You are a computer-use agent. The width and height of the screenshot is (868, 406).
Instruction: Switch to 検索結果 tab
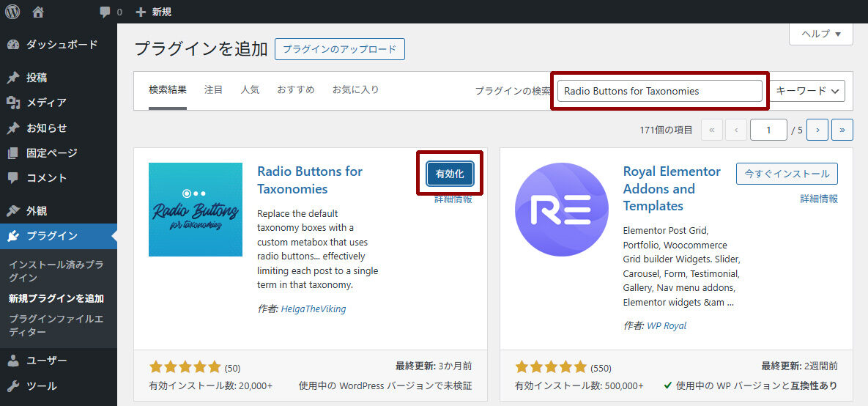coord(168,89)
